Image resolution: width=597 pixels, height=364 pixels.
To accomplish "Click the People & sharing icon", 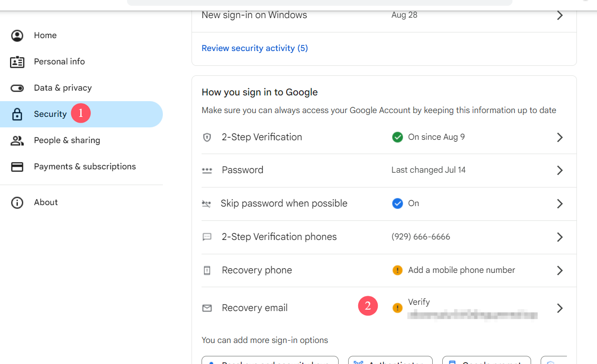I will (17, 141).
